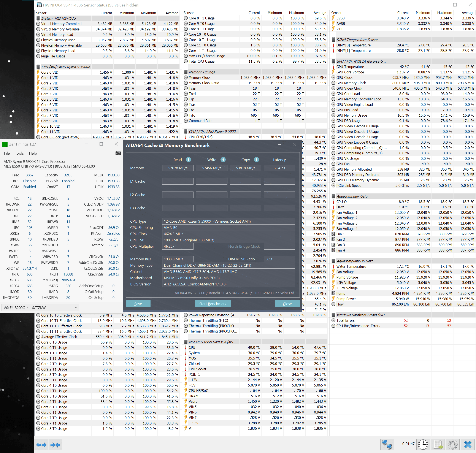Click the Copy info icon in AIDA64
476x453 pixels.
(257, 160)
